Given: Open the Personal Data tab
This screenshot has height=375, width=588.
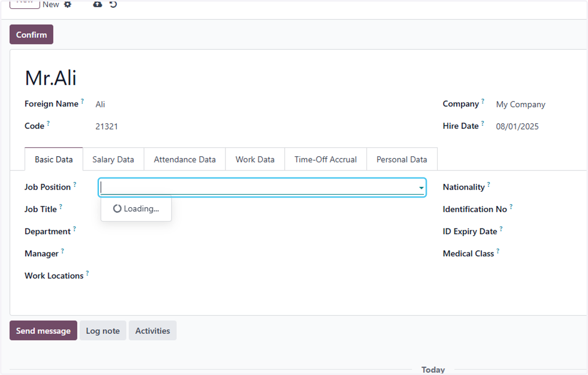Looking at the screenshot, I should (402, 159).
